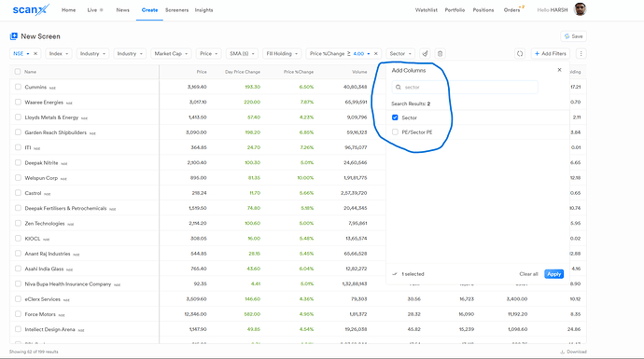Open the Castrol stock row

pos(33,193)
